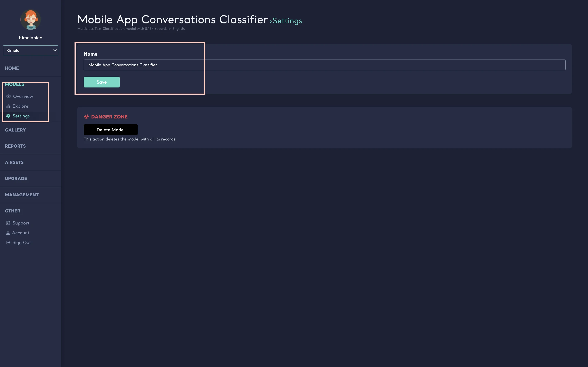The width and height of the screenshot is (588, 367).
Task: Click the Delete Model button
Action: click(110, 130)
